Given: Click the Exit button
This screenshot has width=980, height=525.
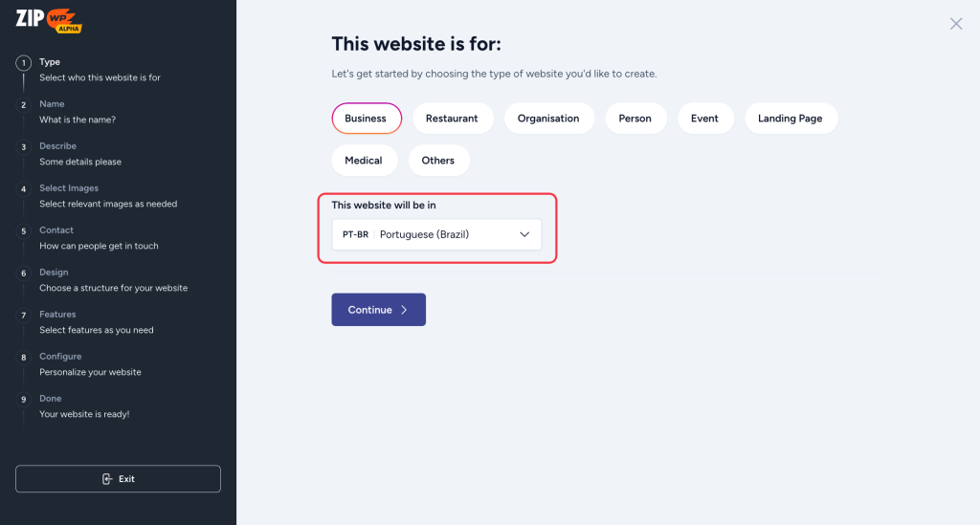Looking at the screenshot, I should click(x=118, y=479).
